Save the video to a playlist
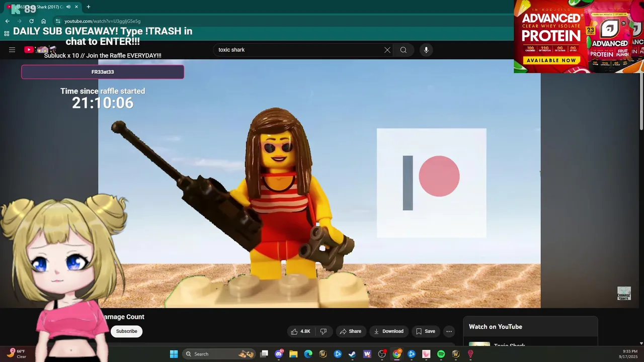Image resolution: width=644 pixels, height=362 pixels. coord(426,331)
